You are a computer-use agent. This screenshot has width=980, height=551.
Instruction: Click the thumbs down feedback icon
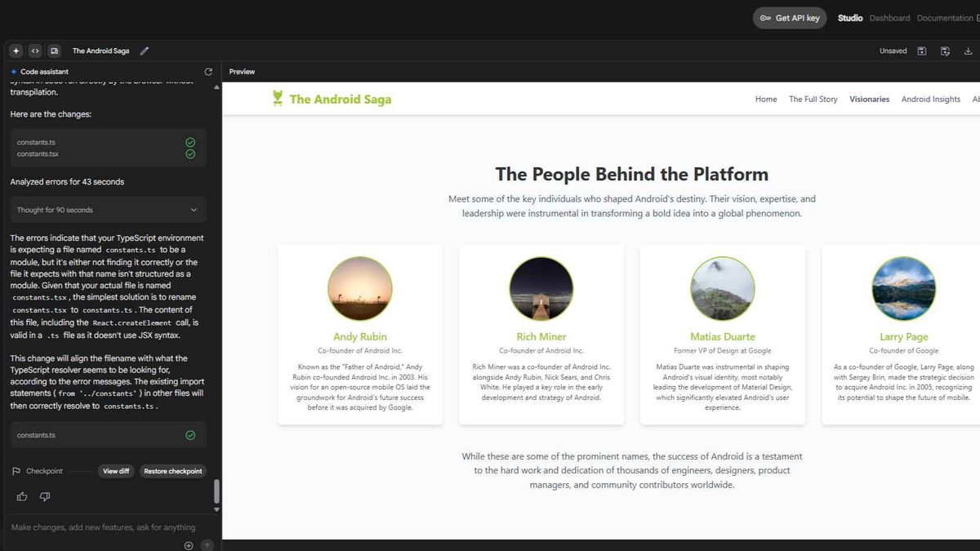pos(45,496)
